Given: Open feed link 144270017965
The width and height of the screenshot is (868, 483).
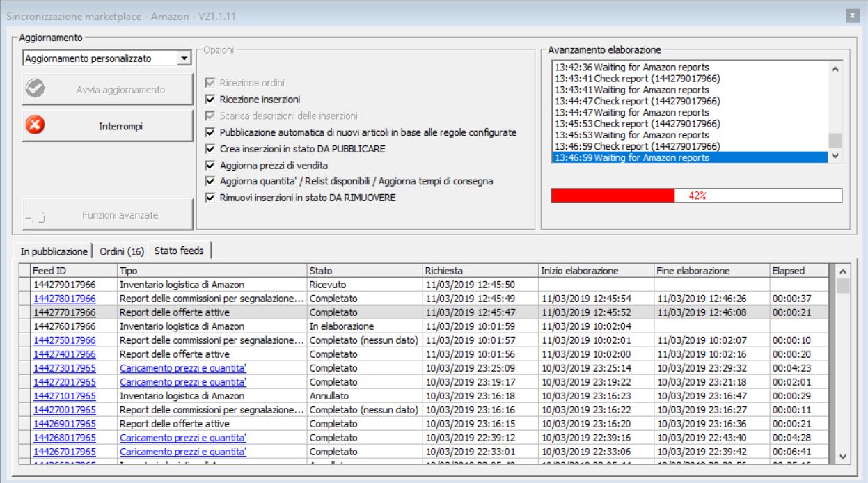Looking at the screenshot, I should (x=65, y=410).
